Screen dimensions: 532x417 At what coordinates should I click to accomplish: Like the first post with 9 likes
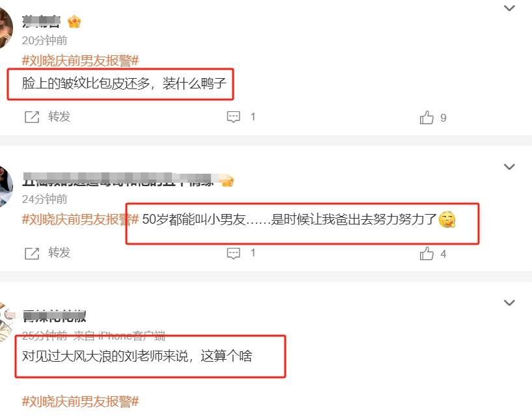[427, 118]
